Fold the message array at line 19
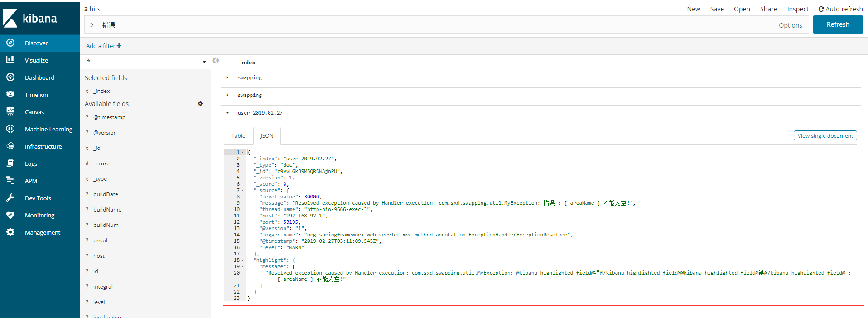The image size is (868, 318). [x=243, y=266]
